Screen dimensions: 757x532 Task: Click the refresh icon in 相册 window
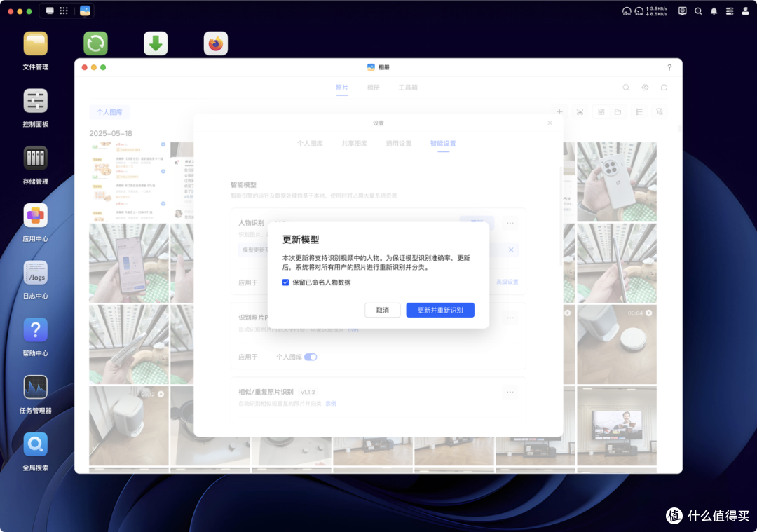click(x=664, y=88)
